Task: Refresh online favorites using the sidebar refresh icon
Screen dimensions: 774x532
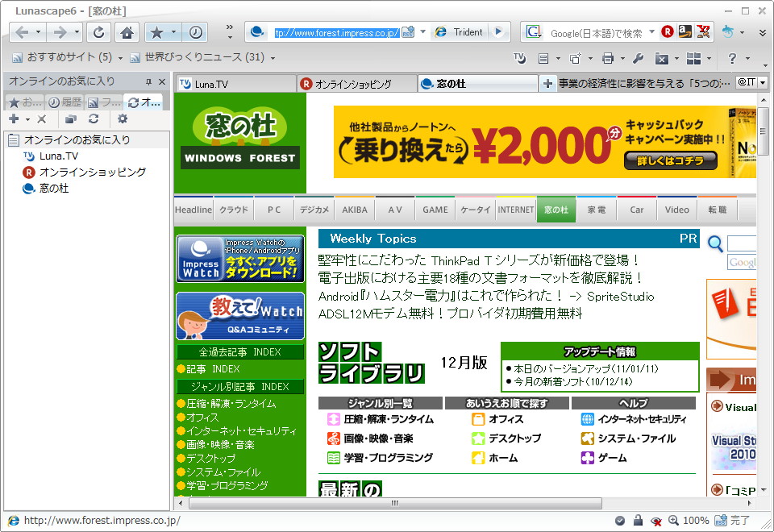Action: 94,118
